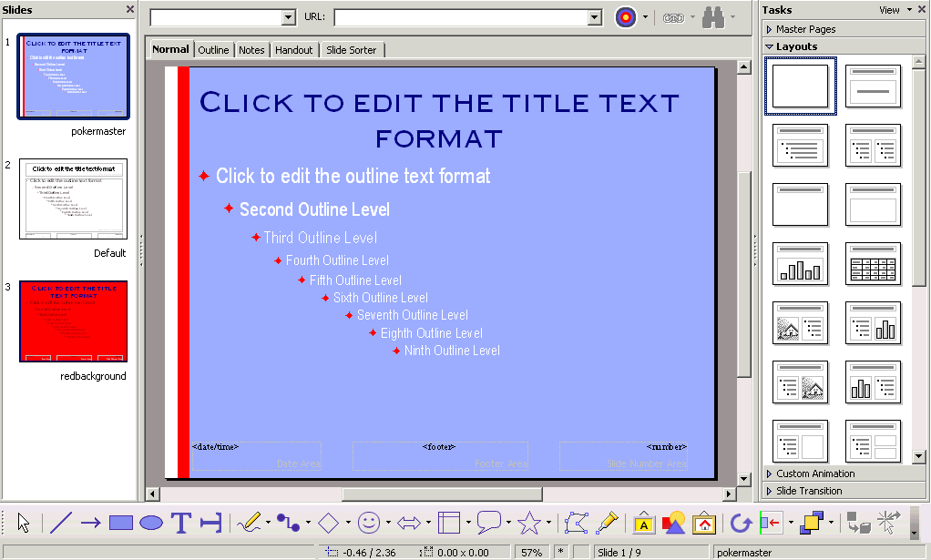Close the Slides panel
Screen dimensions: 931x560
click(x=130, y=9)
